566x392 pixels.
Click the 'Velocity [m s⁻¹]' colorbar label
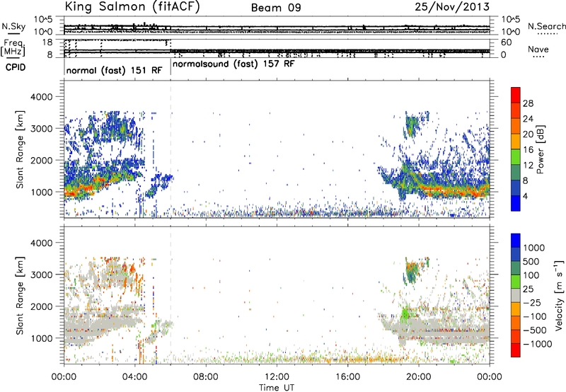(x=559, y=295)
